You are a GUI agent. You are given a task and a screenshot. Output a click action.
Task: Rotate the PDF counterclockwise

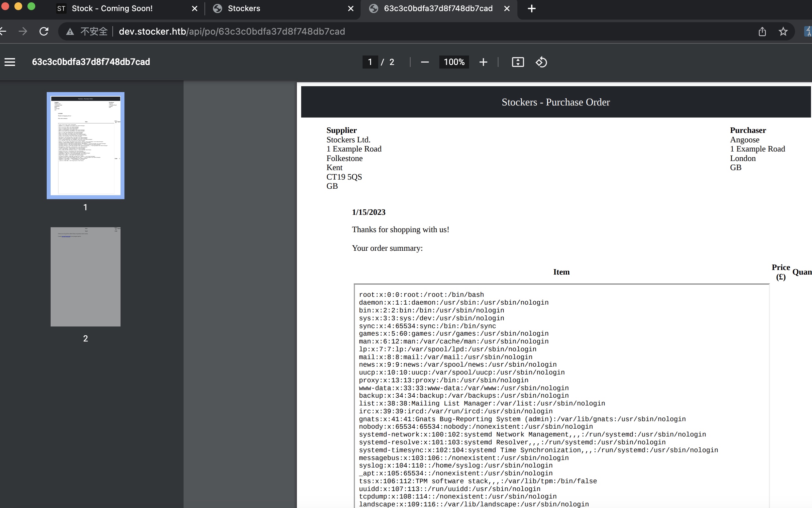click(x=541, y=62)
